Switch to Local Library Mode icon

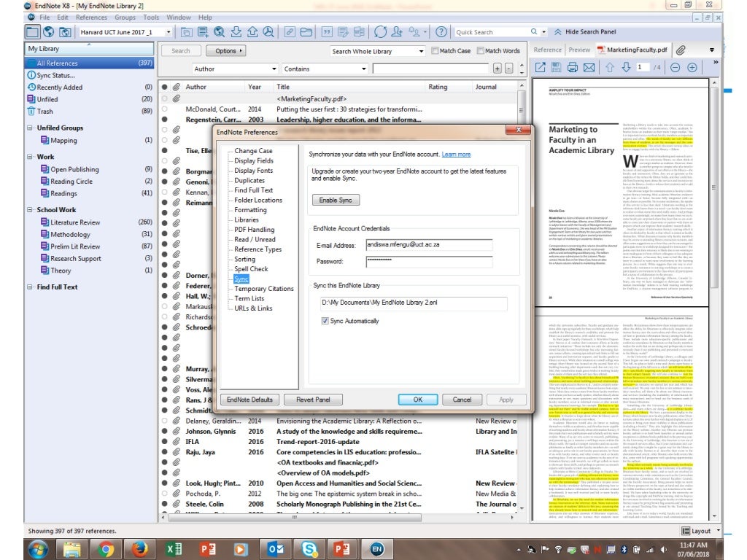[32, 32]
